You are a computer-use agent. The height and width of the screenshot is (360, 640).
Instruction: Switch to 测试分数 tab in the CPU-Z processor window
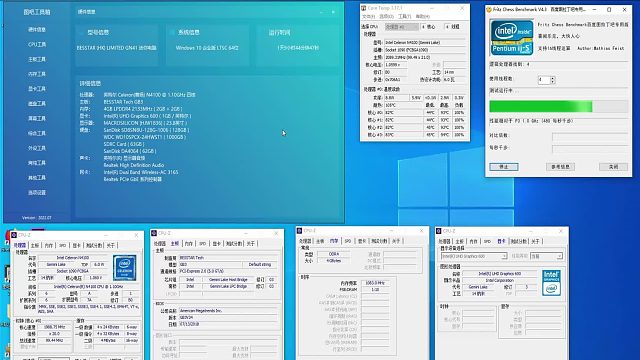[x=94, y=245]
